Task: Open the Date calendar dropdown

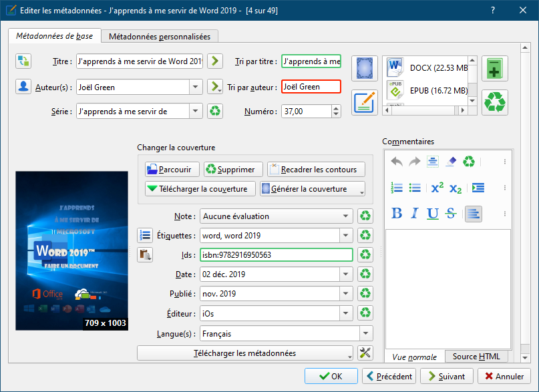Action: (x=346, y=274)
